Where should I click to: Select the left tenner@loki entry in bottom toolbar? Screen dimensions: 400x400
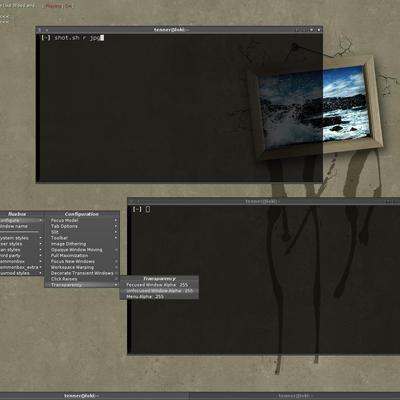point(94,396)
